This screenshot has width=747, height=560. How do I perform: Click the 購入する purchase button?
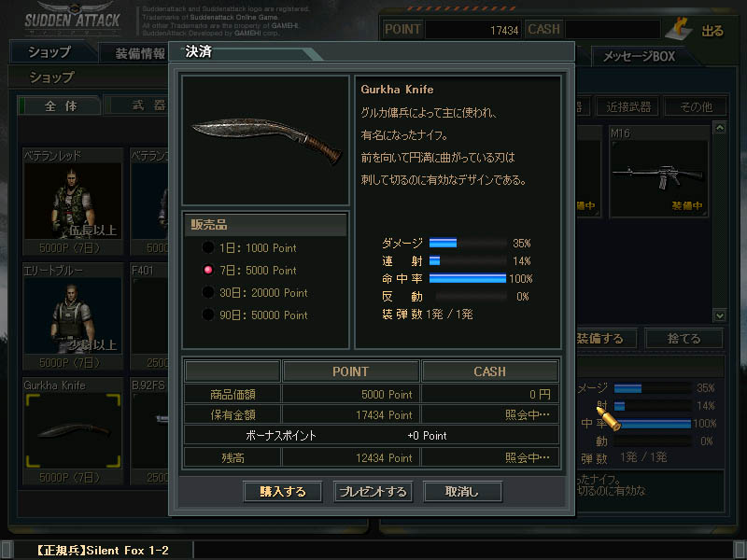[x=283, y=492]
